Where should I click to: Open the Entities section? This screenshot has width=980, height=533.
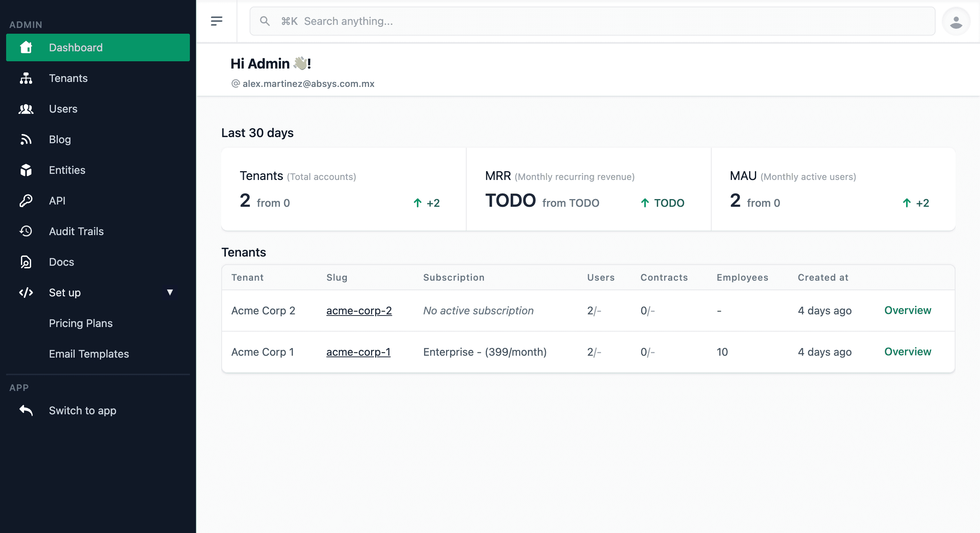point(98,170)
